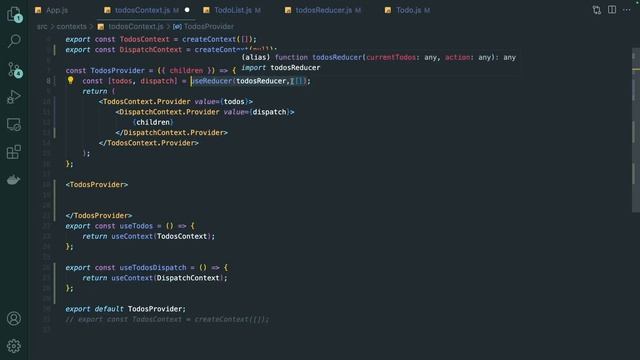This screenshot has width=640, height=360.
Task: Select the src breadcrumb segment
Action: (x=42, y=27)
